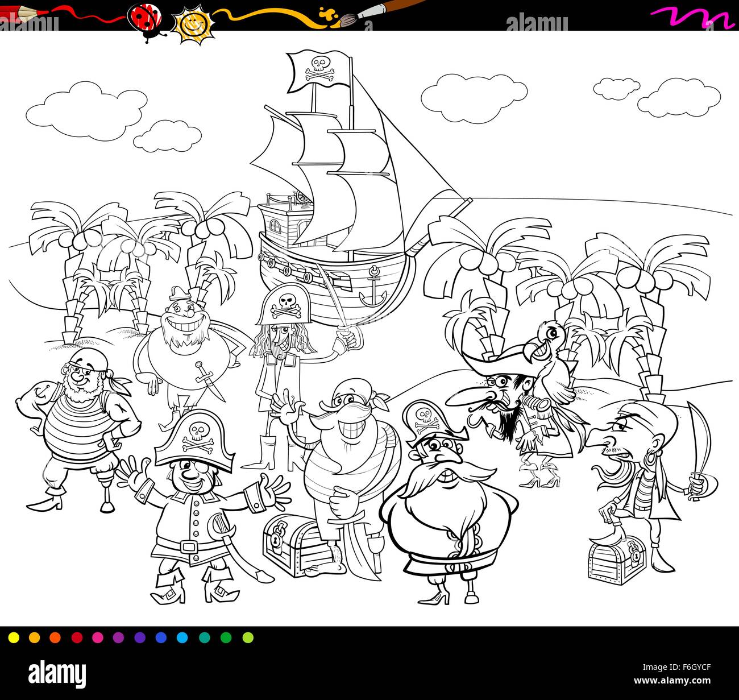Choose the red-orange color dot
This screenshot has height=700, width=739.
tap(56, 637)
